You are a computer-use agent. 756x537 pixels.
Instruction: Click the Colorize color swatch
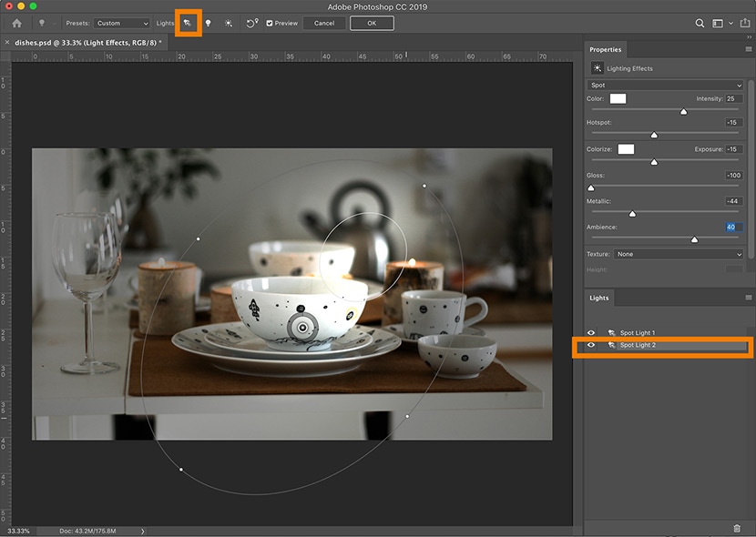point(626,148)
